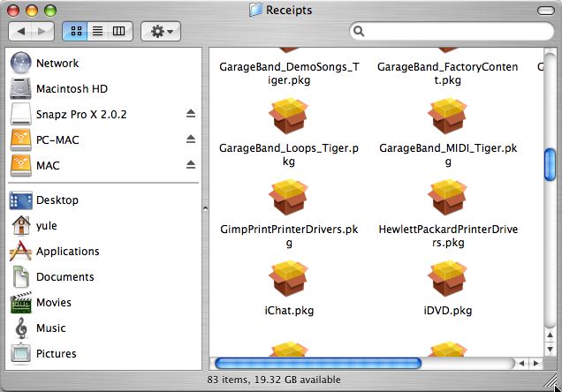This screenshot has height=392, width=562.
Task: Select the HewlettPackardPrinterDrivers.pkg package icon
Action: click(x=448, y=197)
